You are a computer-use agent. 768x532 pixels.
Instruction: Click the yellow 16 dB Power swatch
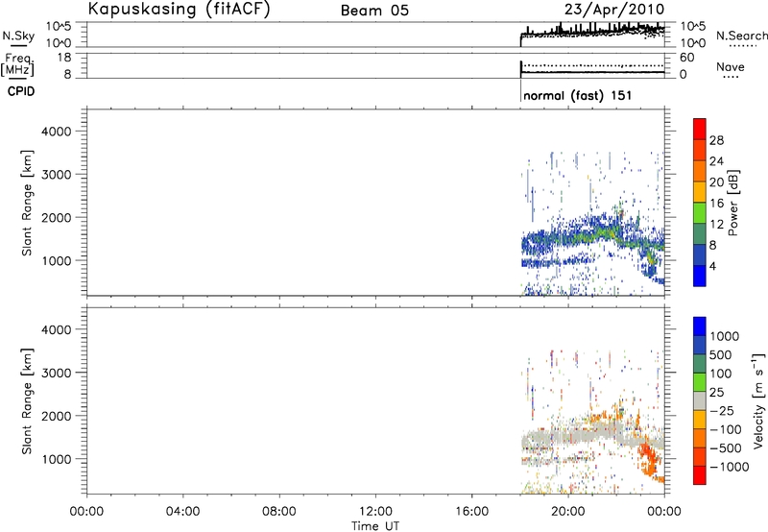700,191
